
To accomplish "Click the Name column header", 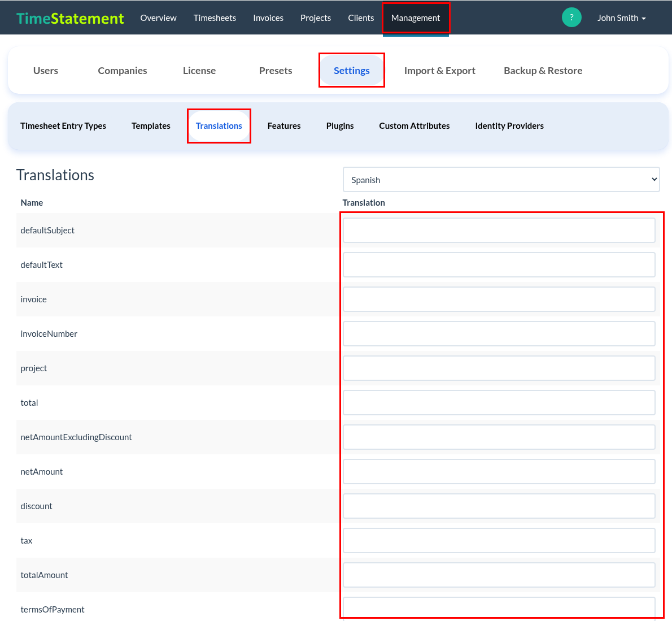I will (32, 202).
